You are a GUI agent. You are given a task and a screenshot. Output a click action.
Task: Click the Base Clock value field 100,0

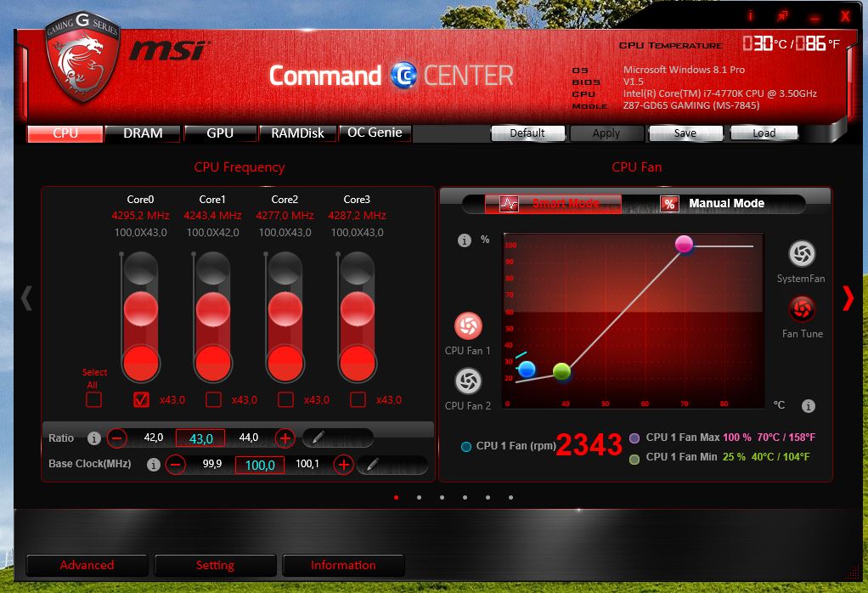(x=260, y=465)
